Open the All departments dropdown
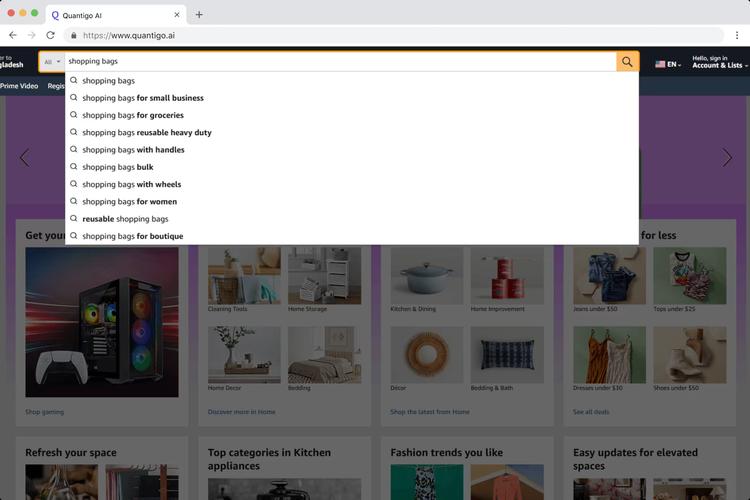Image resolution: width=750 pixels, height=500 pixels. (52, 62)
